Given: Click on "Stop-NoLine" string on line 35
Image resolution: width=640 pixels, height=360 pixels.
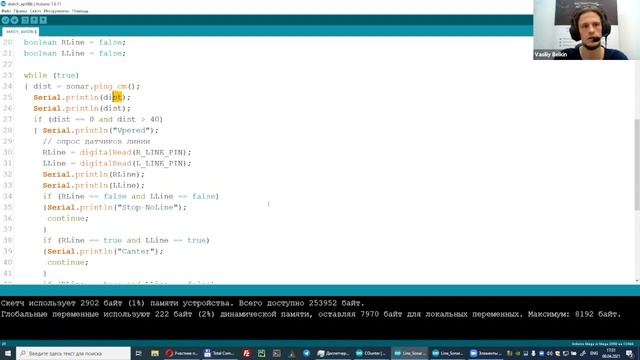Looking at the screenshot, I should click(149, 207).
